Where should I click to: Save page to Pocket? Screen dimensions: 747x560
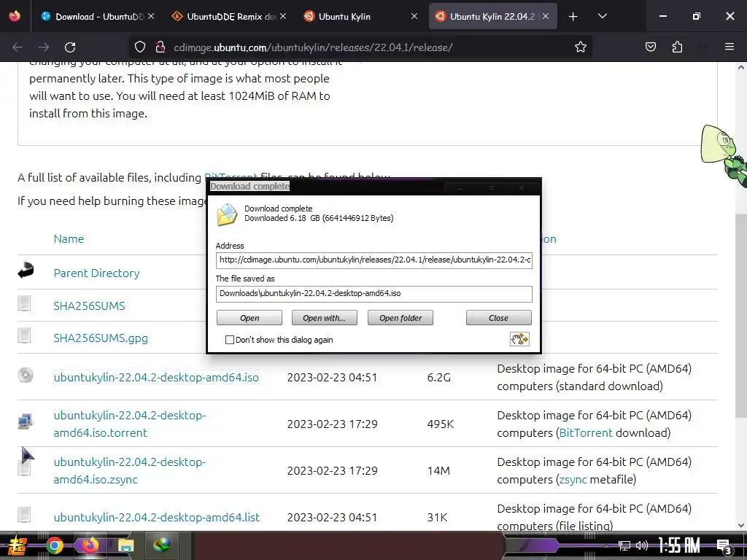(x=650, y=47)
